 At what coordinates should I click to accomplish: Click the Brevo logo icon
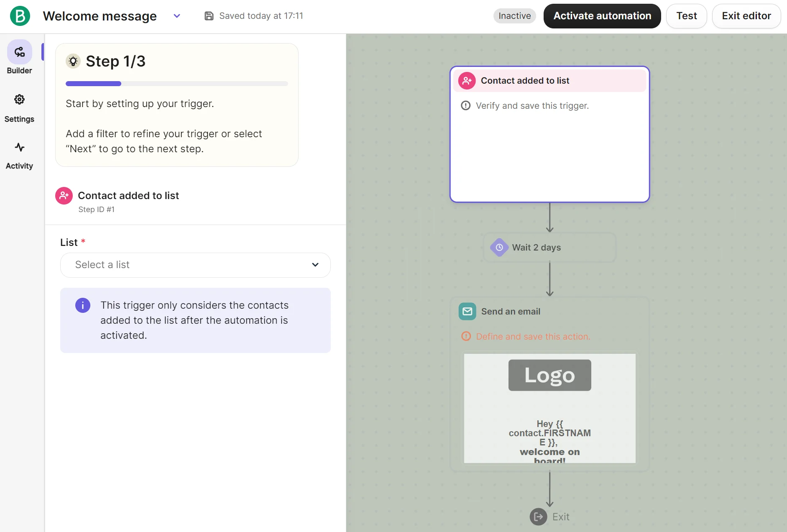[20, 16]
